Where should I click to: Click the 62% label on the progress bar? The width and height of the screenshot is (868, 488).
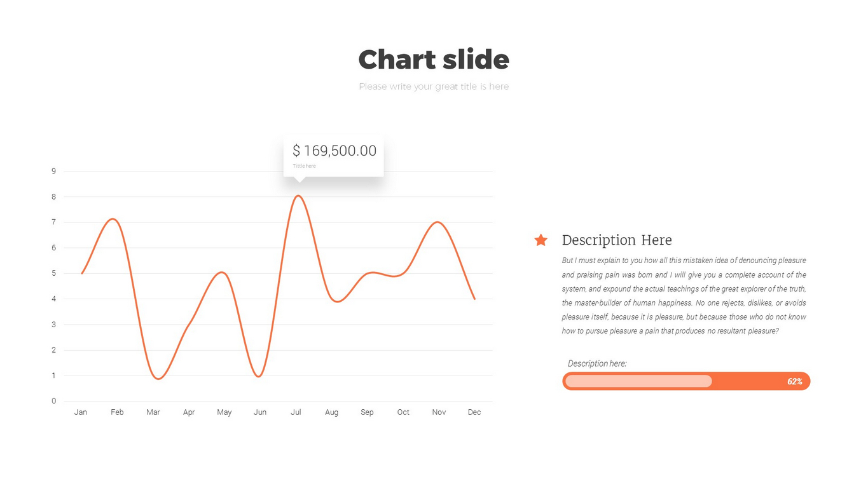(795, 382)
